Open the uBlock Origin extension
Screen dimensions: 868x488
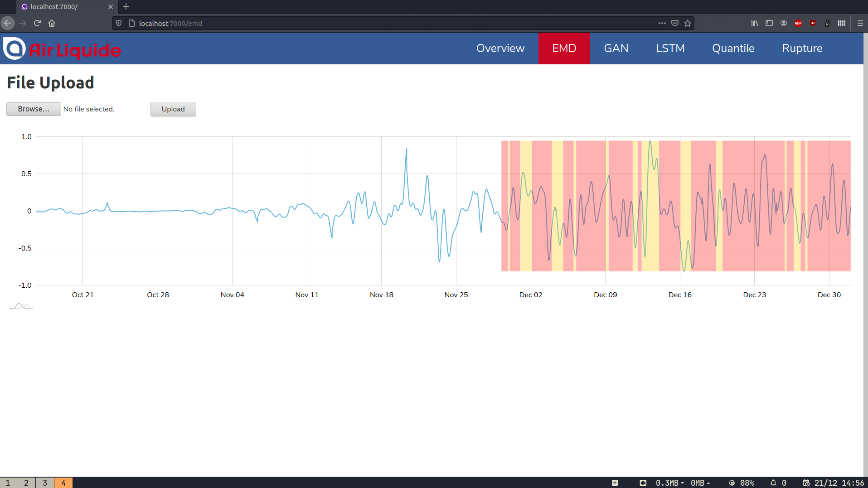tap(813, 23)
